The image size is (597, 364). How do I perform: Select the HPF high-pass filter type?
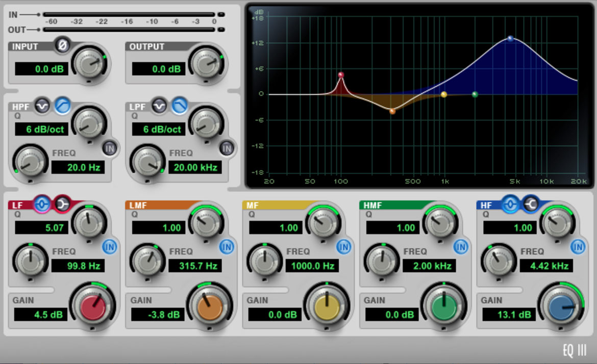[63, 106]
